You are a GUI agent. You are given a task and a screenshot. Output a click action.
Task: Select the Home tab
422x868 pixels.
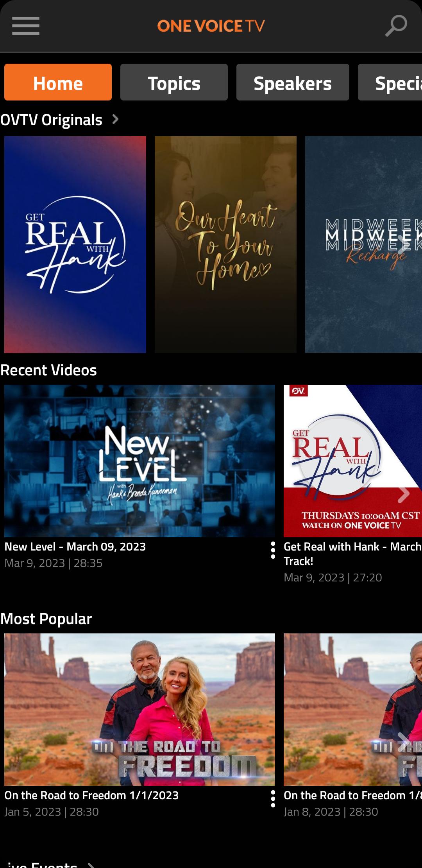(58, 82)
